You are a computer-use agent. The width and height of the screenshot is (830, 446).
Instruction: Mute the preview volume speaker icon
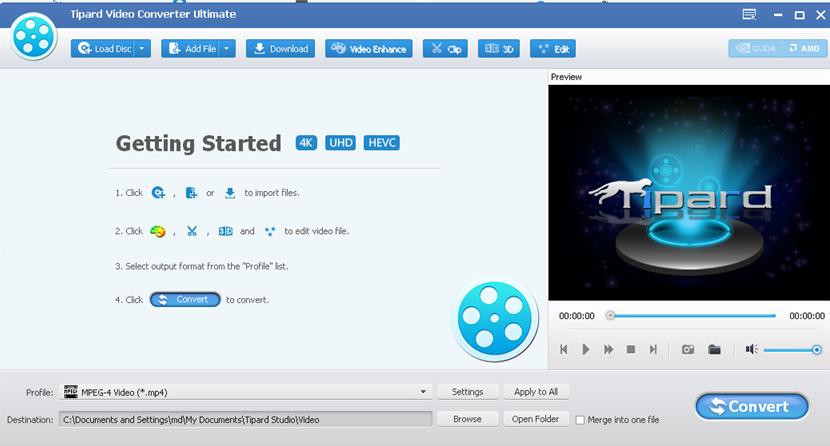tap(752, 349)
